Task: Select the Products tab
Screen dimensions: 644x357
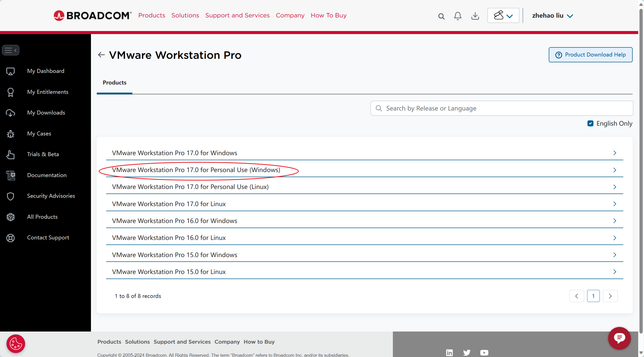Action: coord(114,82)
